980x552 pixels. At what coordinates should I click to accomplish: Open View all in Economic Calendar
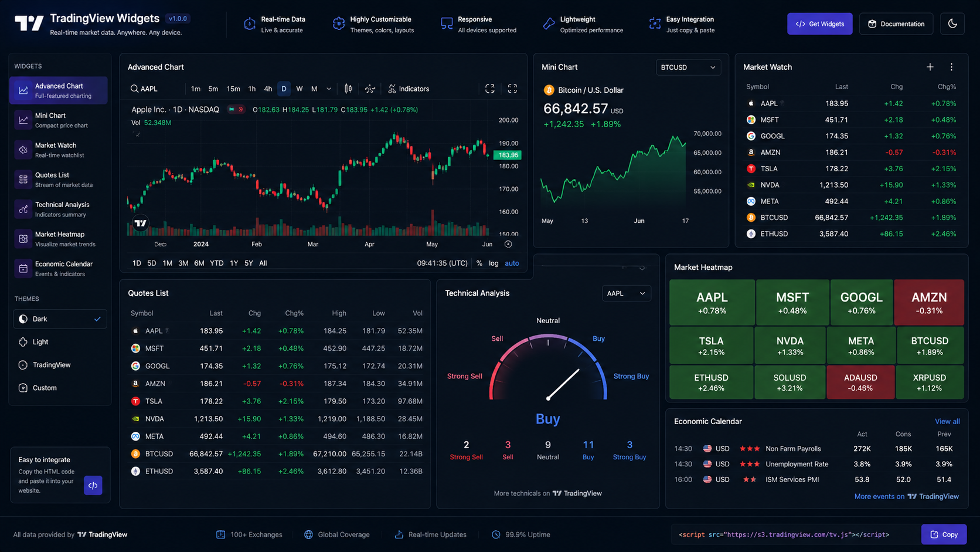pyautogui.click(x=947, y=421)
